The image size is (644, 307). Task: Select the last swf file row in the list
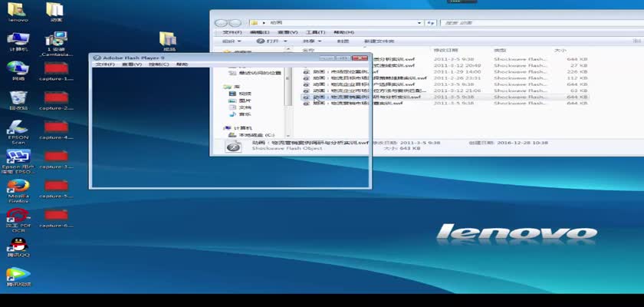[445, 103]
